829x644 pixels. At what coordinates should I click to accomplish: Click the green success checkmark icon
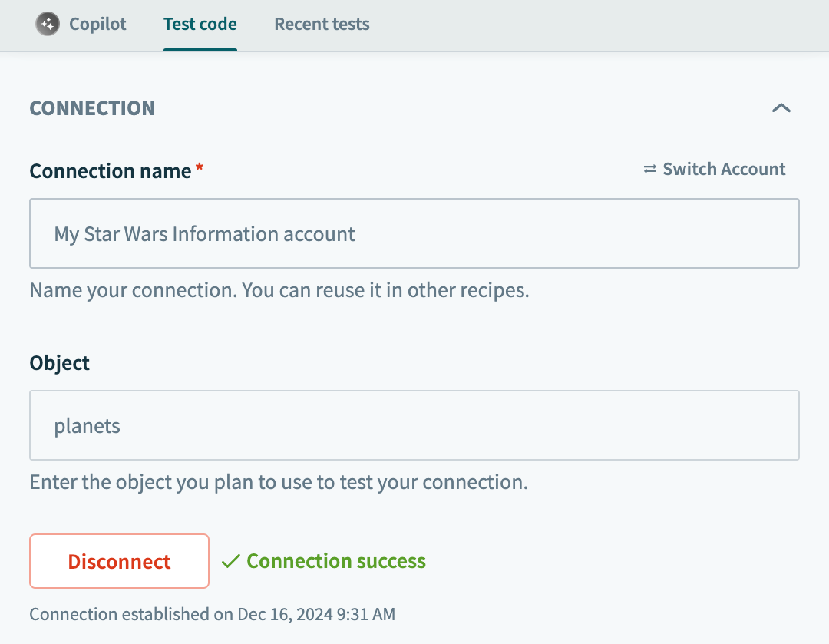[x=230, y=562]
